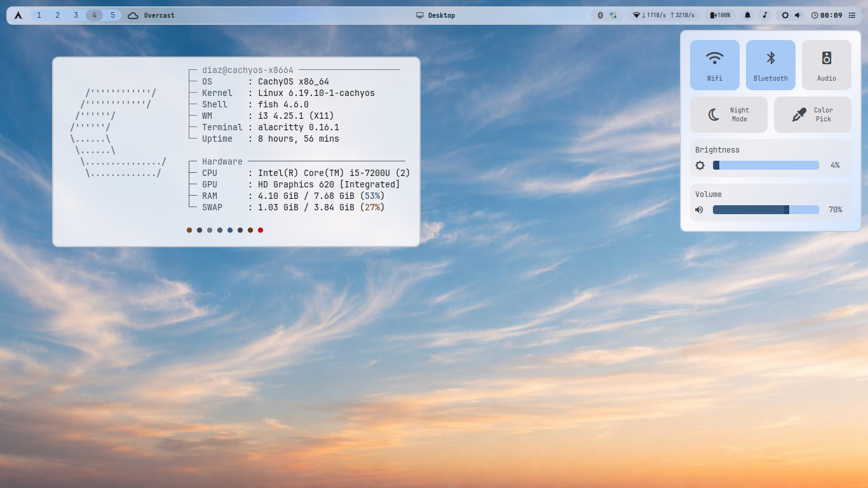The height and width of the screenshot is (488, 868).
Task: Switch to workspace 4
Action: [x=94, y=15]
